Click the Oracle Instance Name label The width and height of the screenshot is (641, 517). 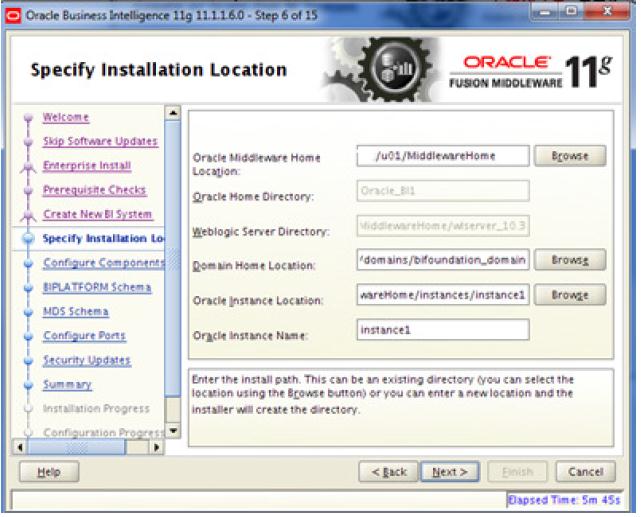250,336
